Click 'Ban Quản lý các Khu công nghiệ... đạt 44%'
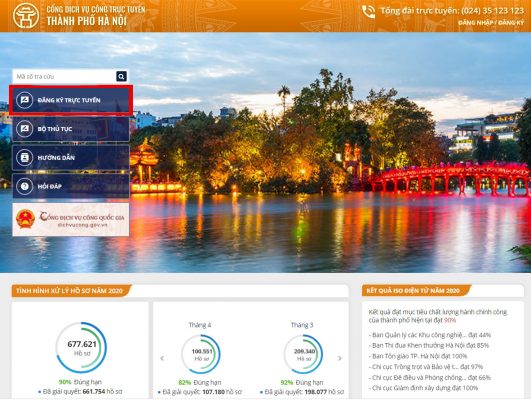The image size is (531, 400). pyautogui.click(x=430, y=335)
